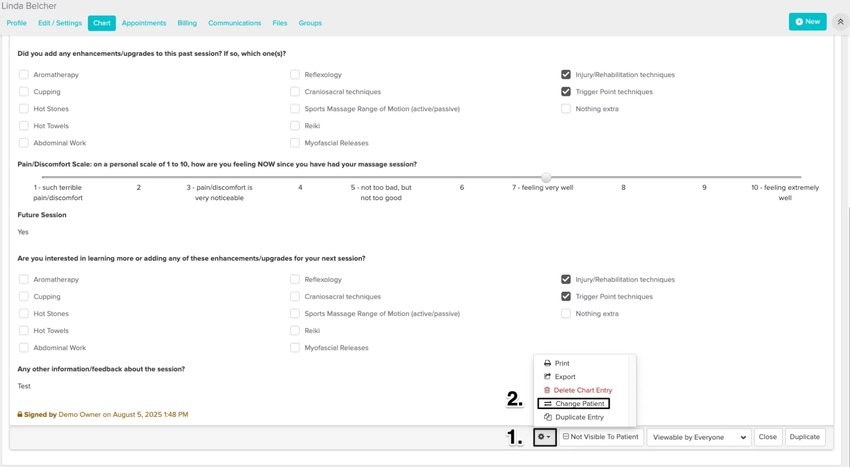The image size is (850, 467).
Task: Click the Linda Belcher patient name
Action: (x=29, y=6)
